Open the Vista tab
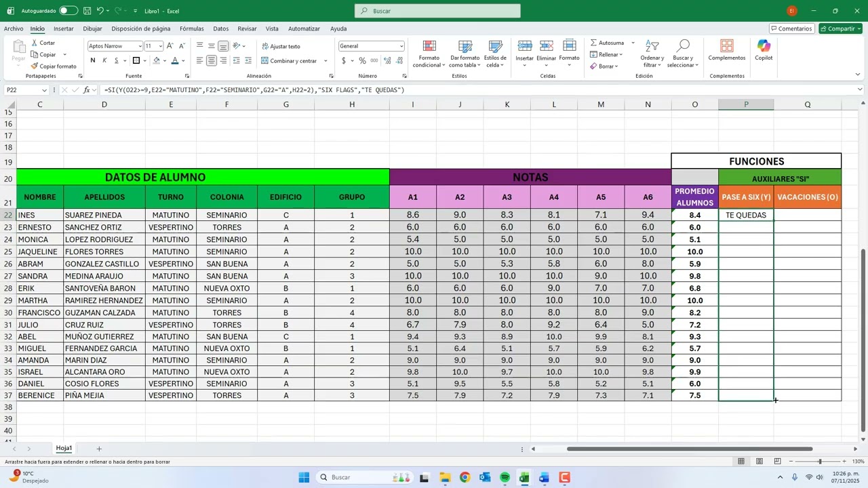The image size is (868, 488). [x=272, y=29]
